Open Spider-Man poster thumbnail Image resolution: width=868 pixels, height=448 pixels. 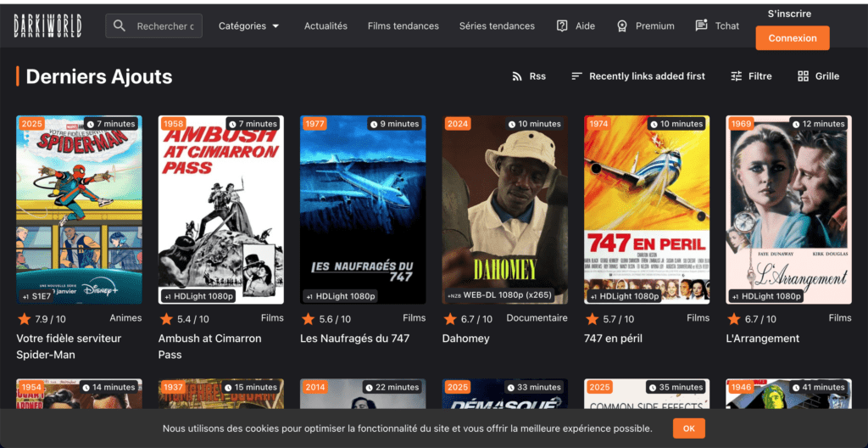(x=79, y=210)
